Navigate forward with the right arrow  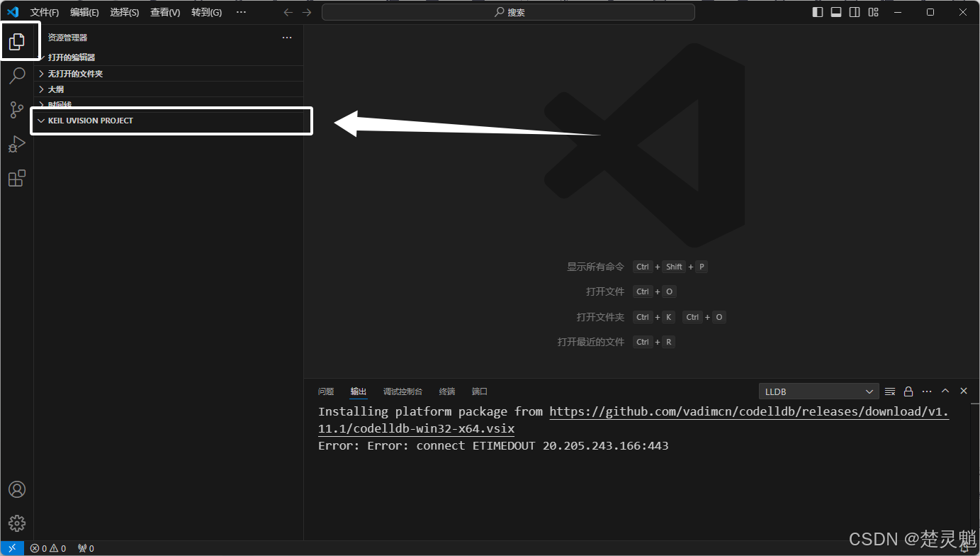pos(306,12)
